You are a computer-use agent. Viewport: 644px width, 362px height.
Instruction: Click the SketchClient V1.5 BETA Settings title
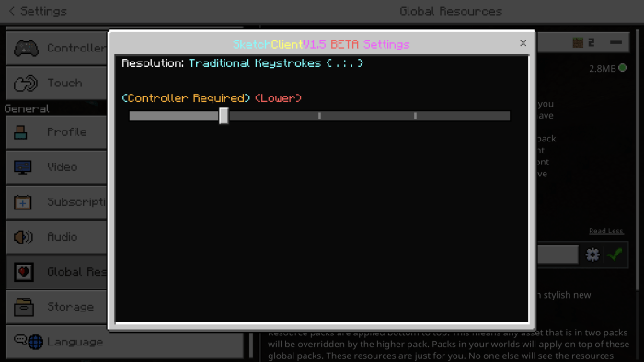tap(321, 44)
